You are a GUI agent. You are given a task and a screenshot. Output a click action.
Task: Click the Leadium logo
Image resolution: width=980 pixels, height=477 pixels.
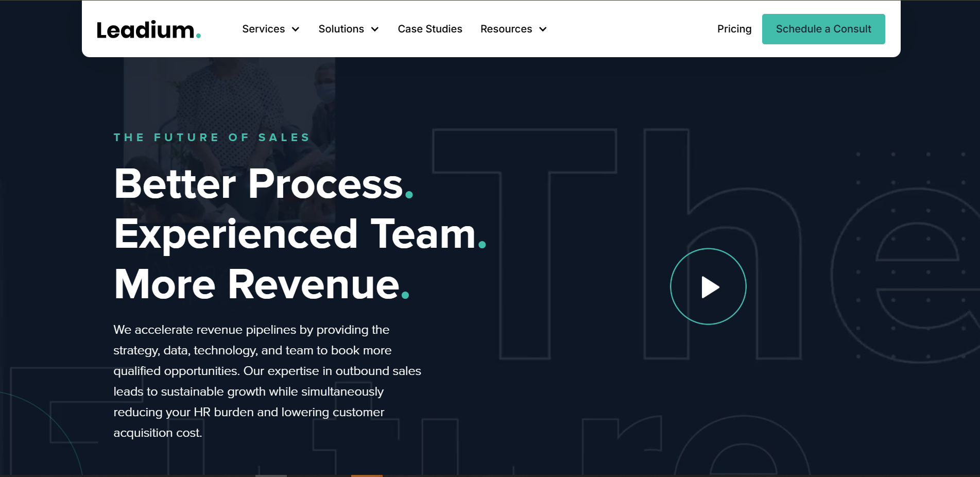pos(148,29)
